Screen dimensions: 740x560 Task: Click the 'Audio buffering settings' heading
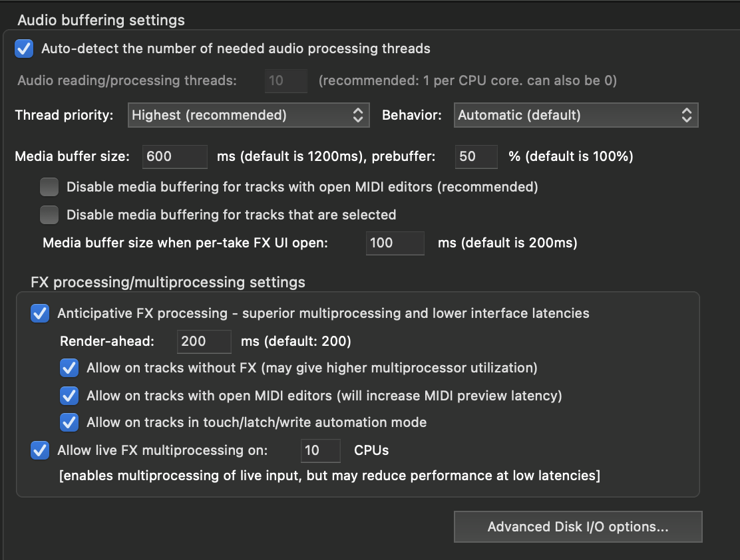[x=101, y=21]
